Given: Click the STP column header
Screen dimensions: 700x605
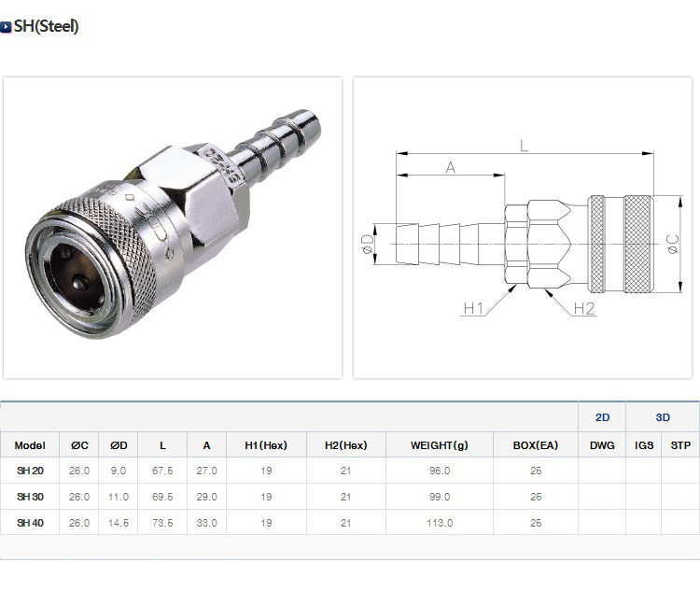Looking at the screenshot, I should point(680,445).
